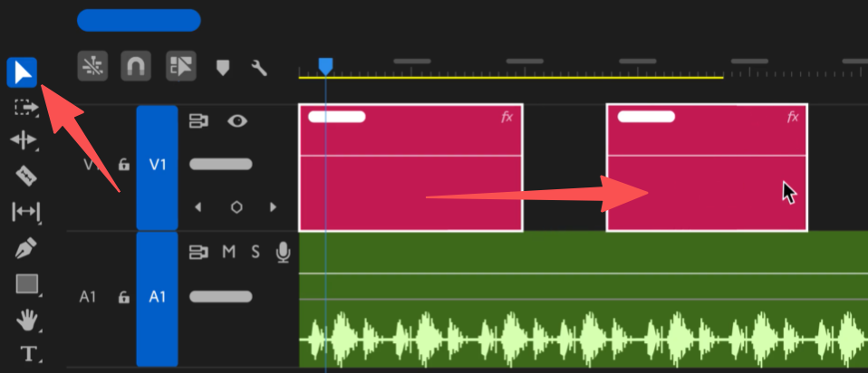Viewport: 868px width, 373px height.
Task: Select the first pink video clip
Action: pos(410,167)
